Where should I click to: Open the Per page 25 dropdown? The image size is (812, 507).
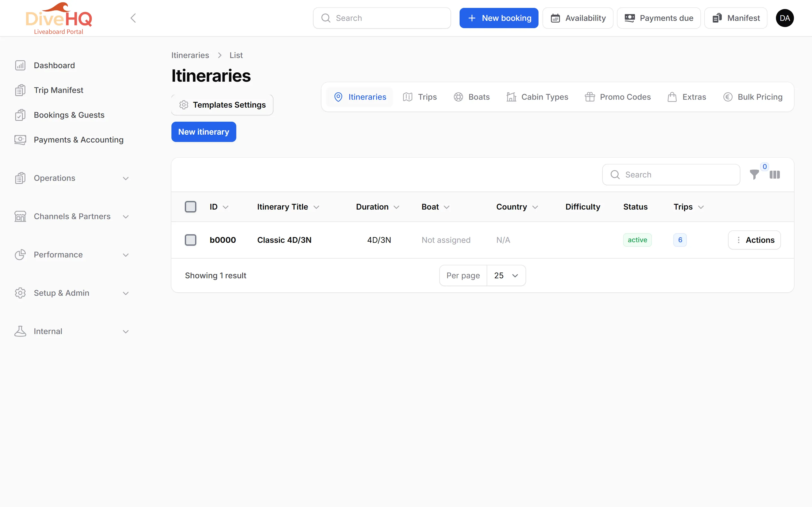click(506, 276)
